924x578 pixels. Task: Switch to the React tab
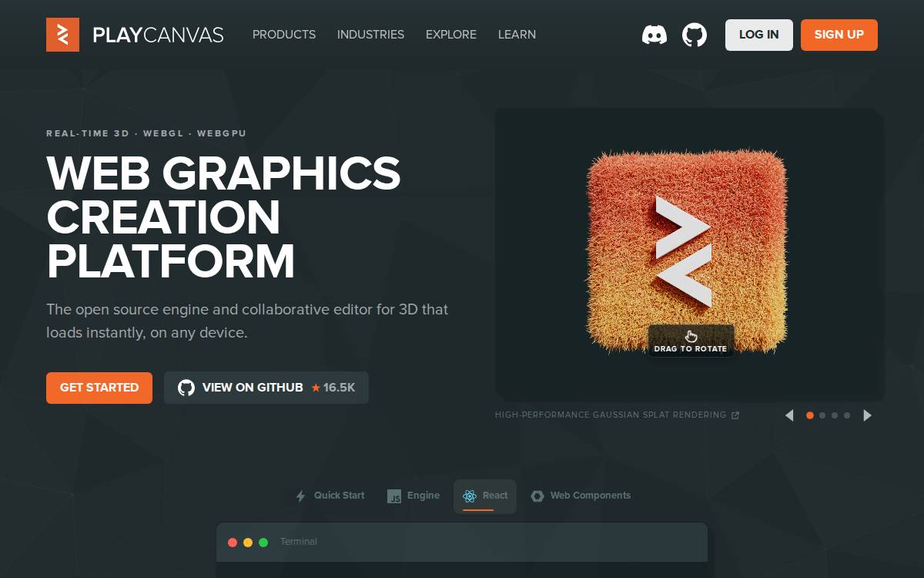(x=485, y=496)
